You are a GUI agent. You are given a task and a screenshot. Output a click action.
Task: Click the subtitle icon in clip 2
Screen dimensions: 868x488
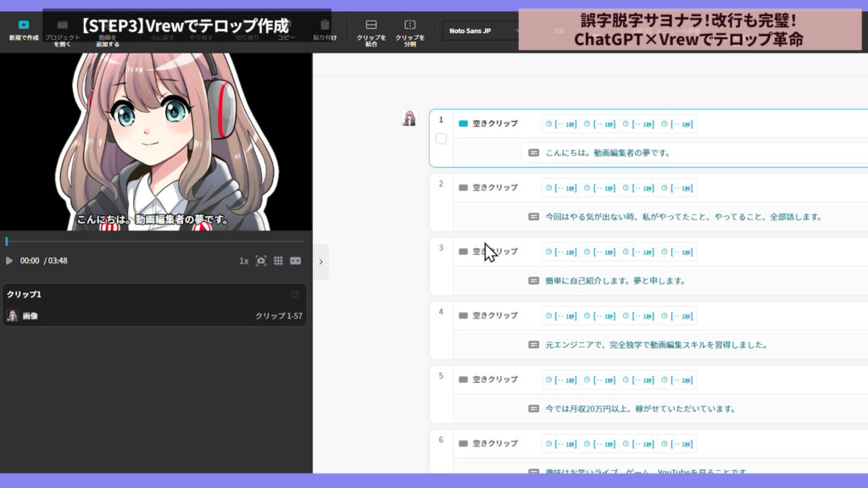pos(534,217)
